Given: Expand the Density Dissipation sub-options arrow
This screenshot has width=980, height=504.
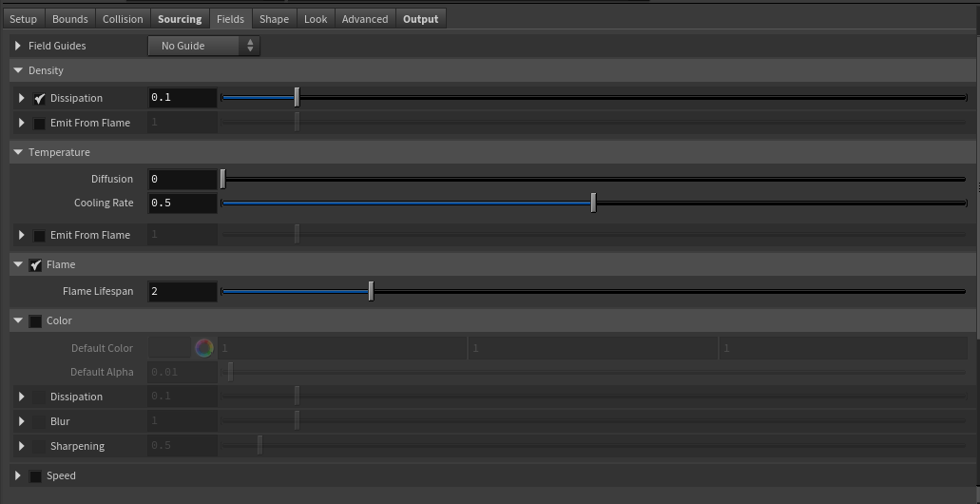Looking at the screenshot, I should (22, 98).
